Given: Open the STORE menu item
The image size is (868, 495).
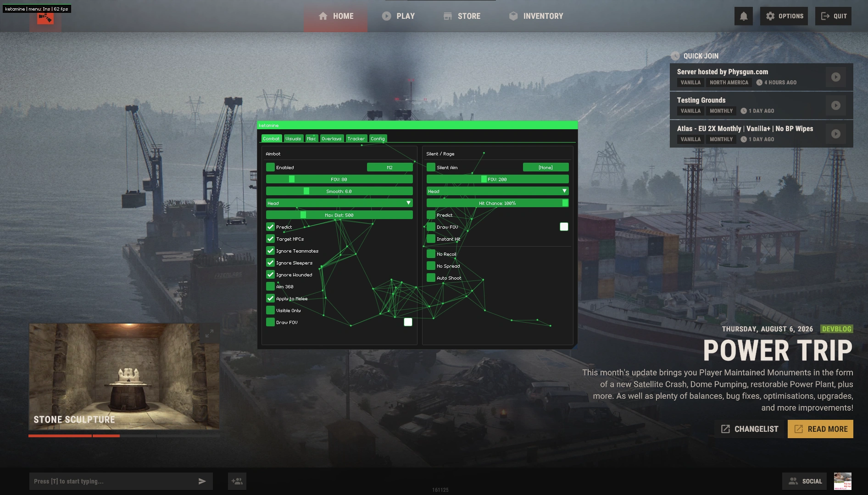Looking at the screenshot, I should (x=462, y=16).
